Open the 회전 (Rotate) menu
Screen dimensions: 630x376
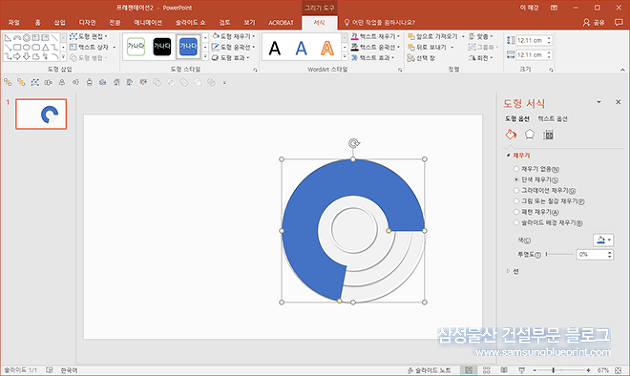(x=481, y=58)
